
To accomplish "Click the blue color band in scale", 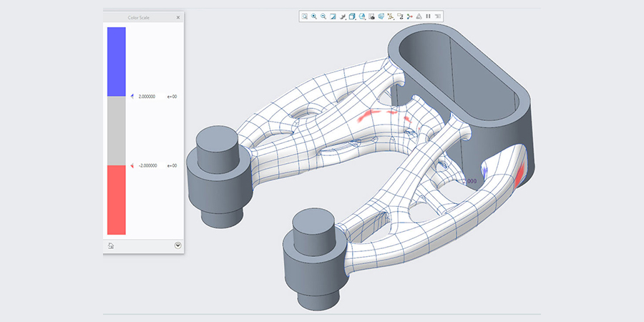I will [116, 62].
